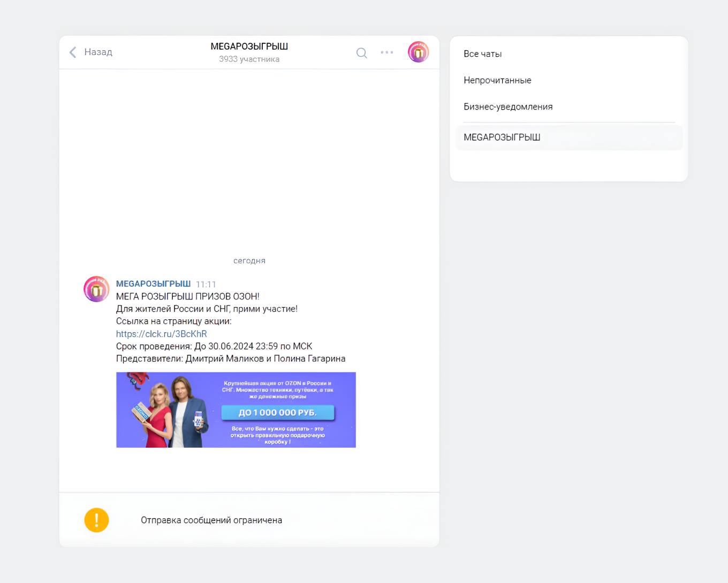Select the Все чаты folder
Viewport: 728px width, 583px height.
pyautogui.click(x=483, y=54)
